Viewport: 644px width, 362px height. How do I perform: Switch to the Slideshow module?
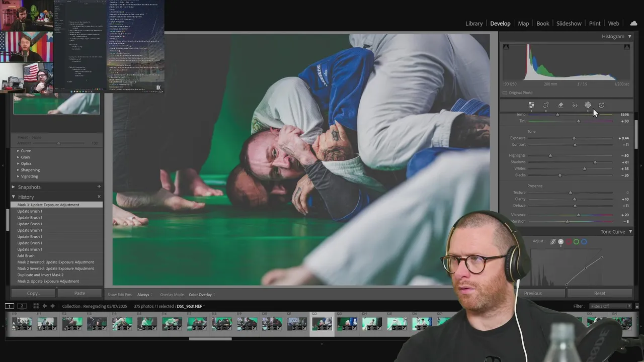click(569, 24)
